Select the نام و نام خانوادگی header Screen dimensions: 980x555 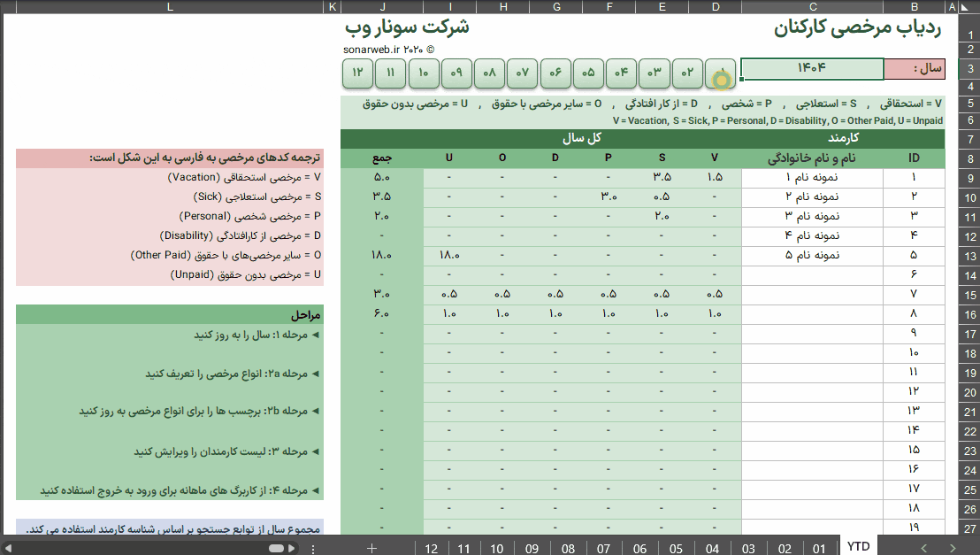(x=812, y=158)
